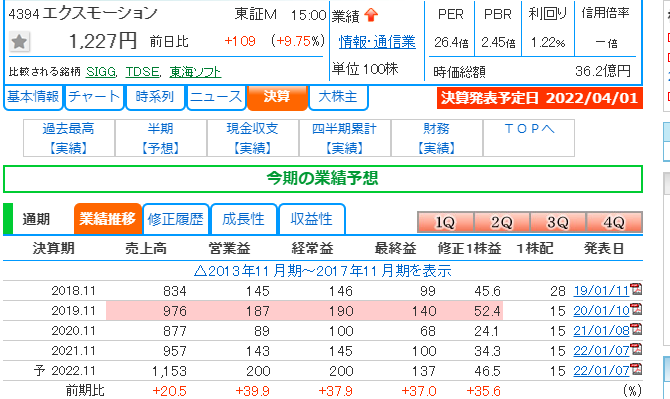Click the 利回り value 1.22%
The image size is (670, 399).
(x=548, y=42)
